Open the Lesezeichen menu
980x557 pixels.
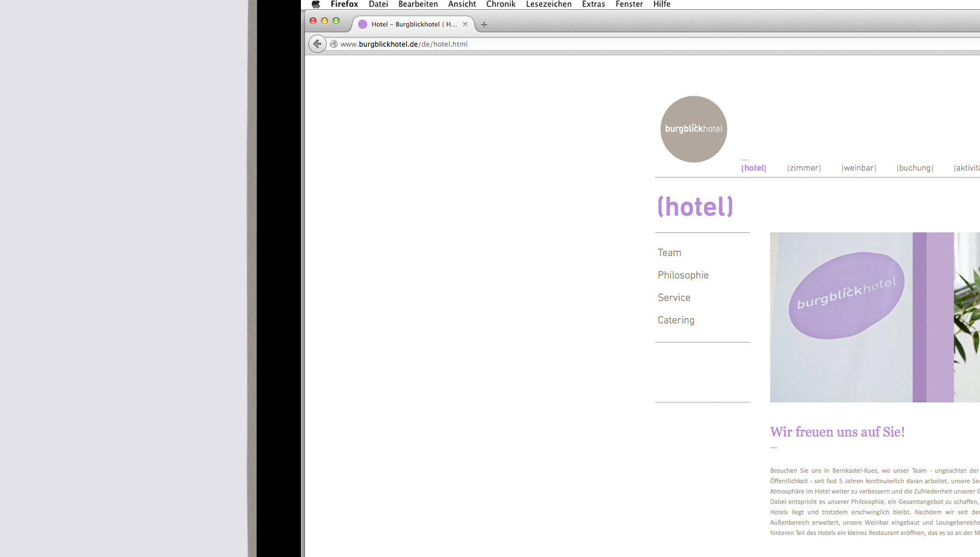(548, 5)
